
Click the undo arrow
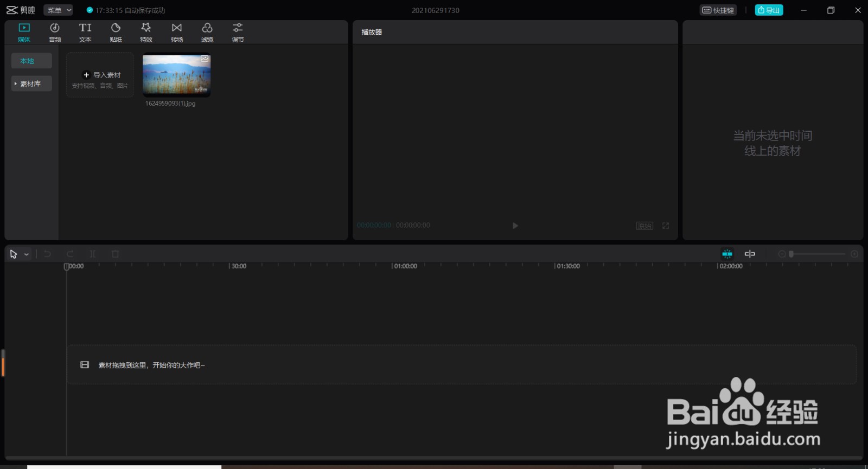pyautogui.click(x=47, y=254)
